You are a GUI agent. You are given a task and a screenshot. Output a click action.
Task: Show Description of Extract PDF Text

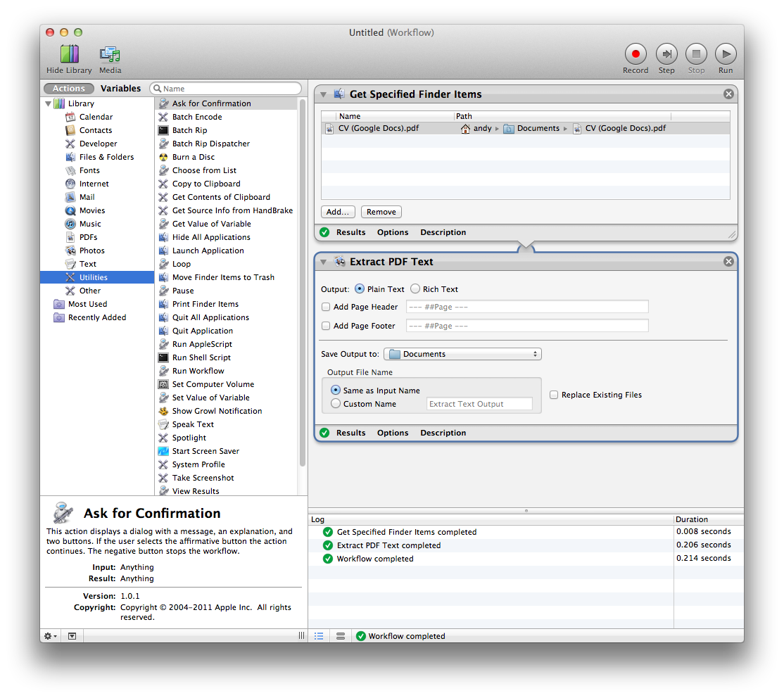coord(443,433)
